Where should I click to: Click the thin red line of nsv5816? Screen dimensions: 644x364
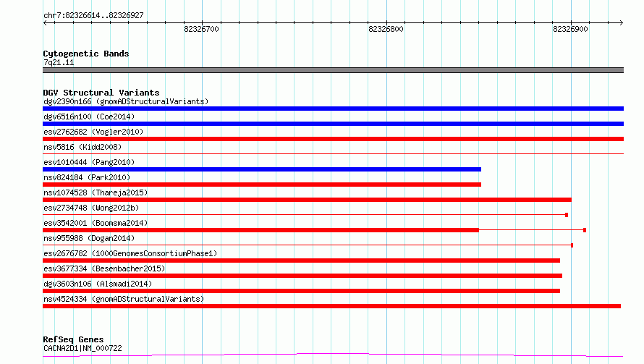[x=333, y=153]
